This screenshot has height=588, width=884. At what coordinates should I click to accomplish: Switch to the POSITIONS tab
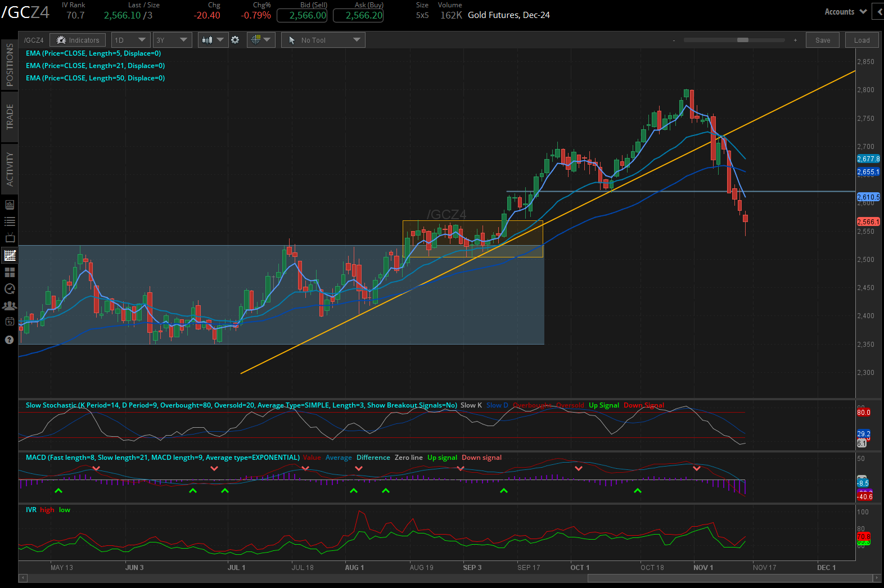pyautogui.click(x=10, y=65)
